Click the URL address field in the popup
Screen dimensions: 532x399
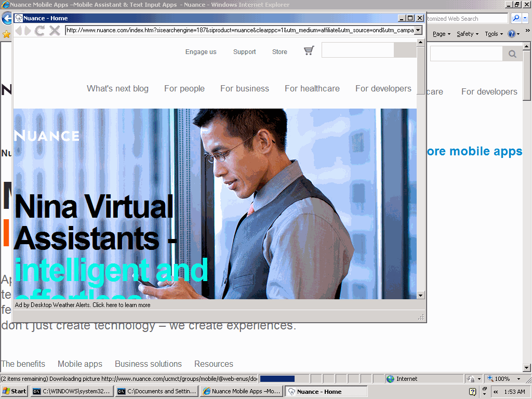(x=240, y=30)
